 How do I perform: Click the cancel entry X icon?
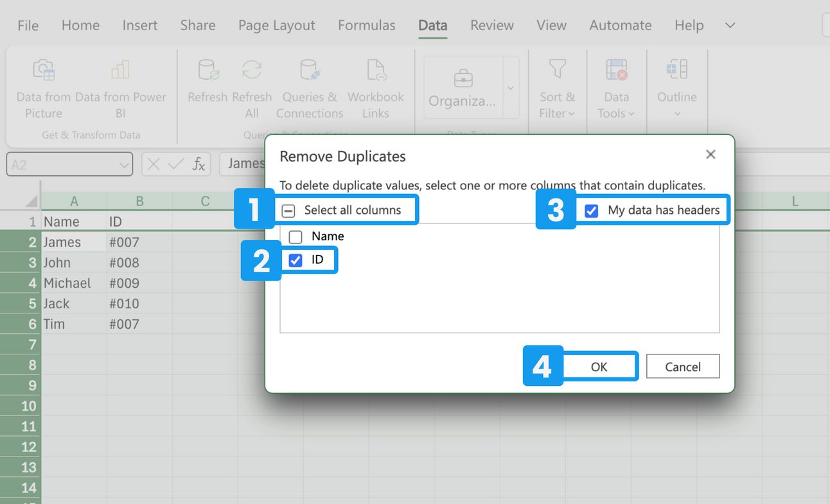153,164
